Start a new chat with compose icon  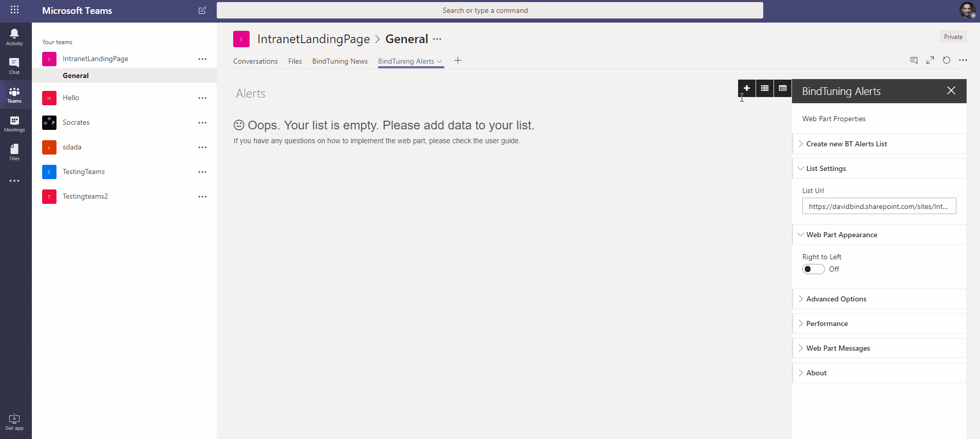[202, 10]
